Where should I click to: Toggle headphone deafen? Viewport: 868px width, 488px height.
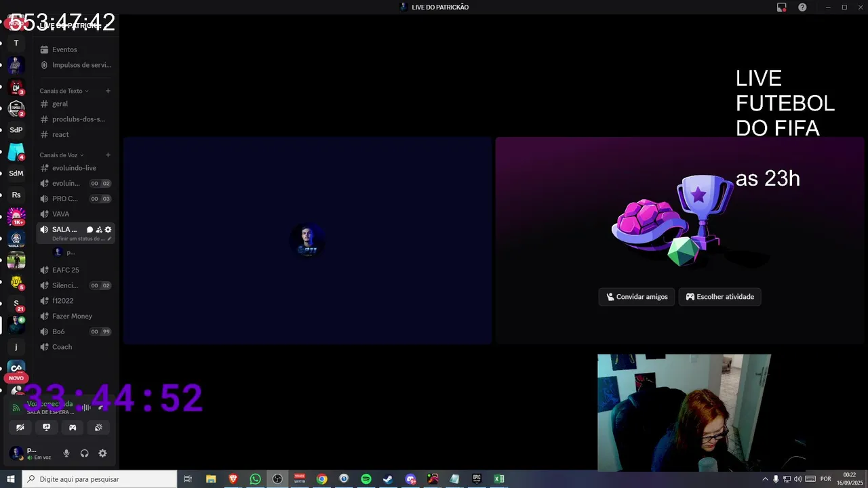click(x=84, y=453)
